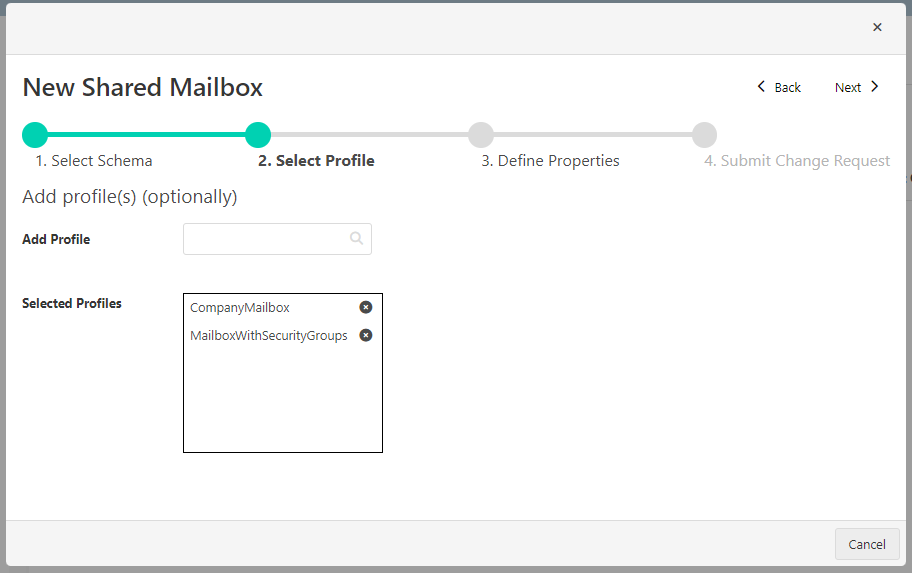Jump to the '3. Define Properties' step label
This screenshot has width=912, height=573.
coord(550,161)
